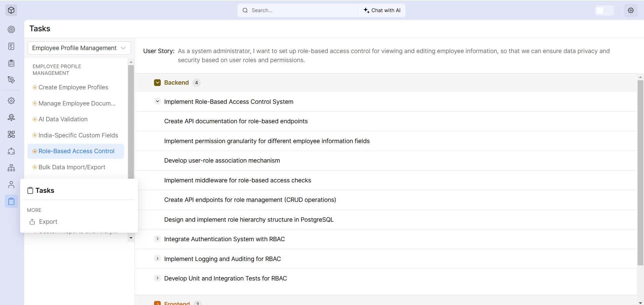This screenshot has width=644, height=305.
Task: Open 'Develop user-role association mechanism' task
Action: (x=222, y=161)
